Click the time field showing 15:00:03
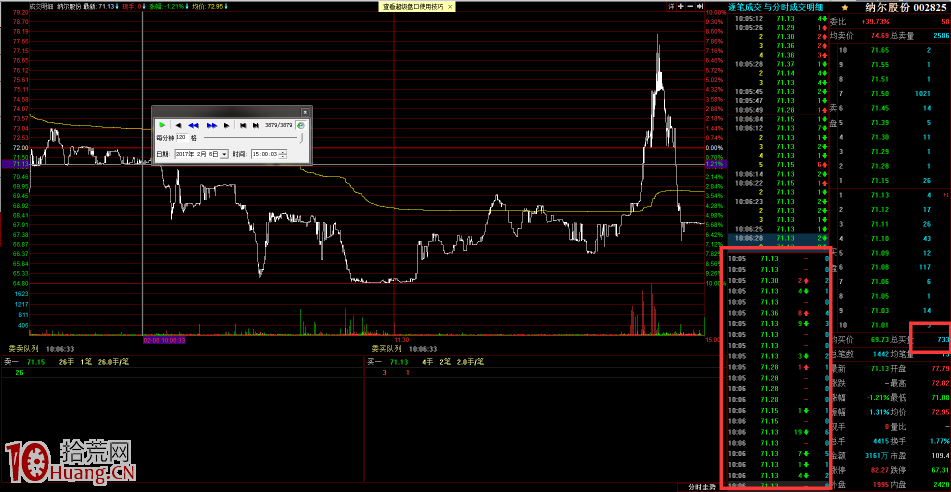This screenshot has width=951, height=492. click(x=265, y=154)
